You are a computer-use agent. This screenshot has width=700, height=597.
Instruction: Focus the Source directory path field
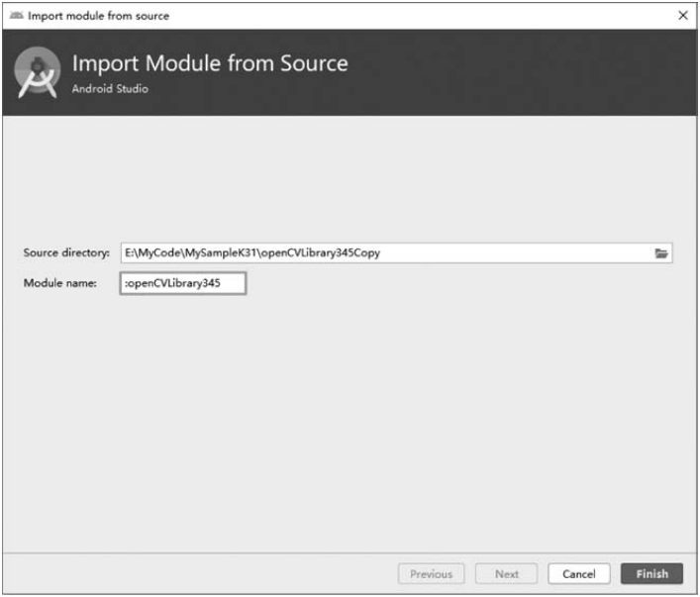point(396,253)
